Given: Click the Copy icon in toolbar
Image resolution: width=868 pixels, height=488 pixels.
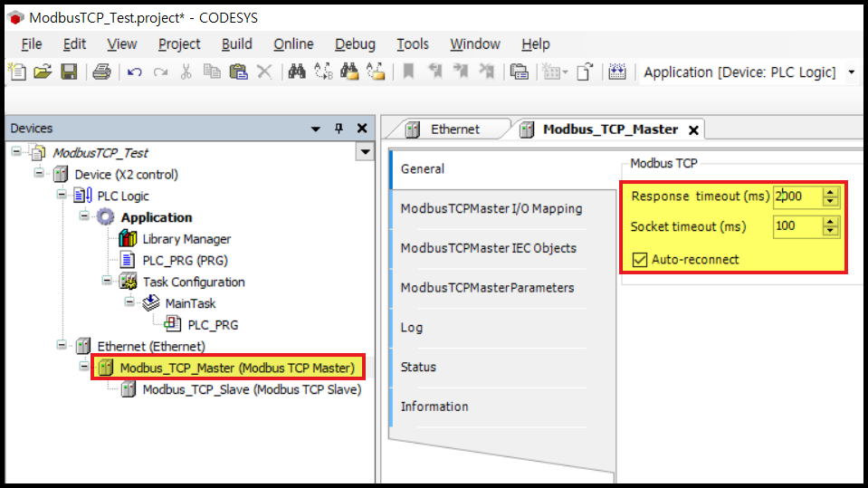Looking at the screenshot, I should [212, 72].
